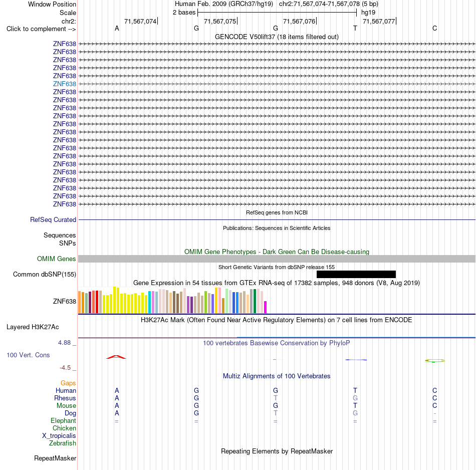Open the H3K27Ac Mark track title
Image resolution: width=476 pixels, height=470 pixels.
coord(277,320)
